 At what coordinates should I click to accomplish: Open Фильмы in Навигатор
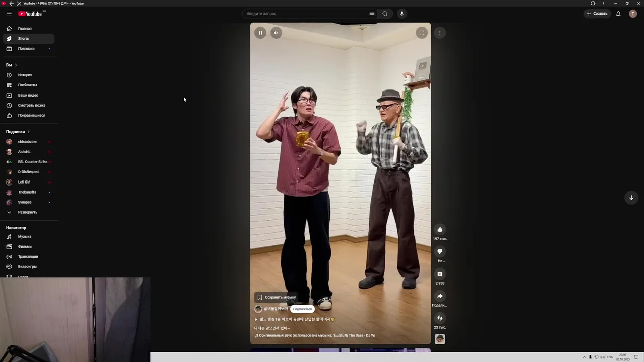(x=29, y=247)
